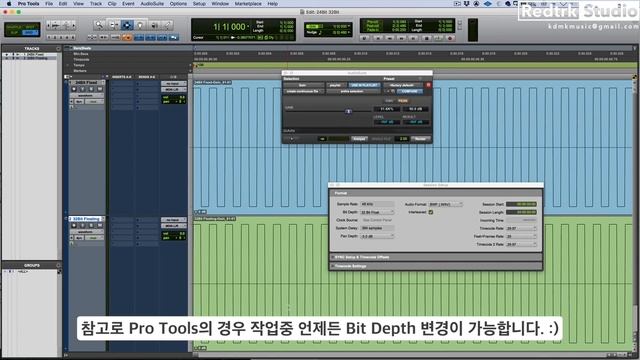Open the File menu

tap(49, 4)
